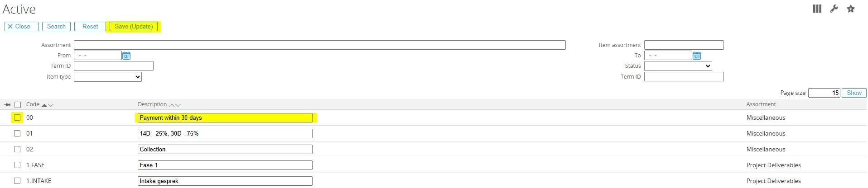
Task: Check the select-all header checkbox
Action: pos(18,105)
